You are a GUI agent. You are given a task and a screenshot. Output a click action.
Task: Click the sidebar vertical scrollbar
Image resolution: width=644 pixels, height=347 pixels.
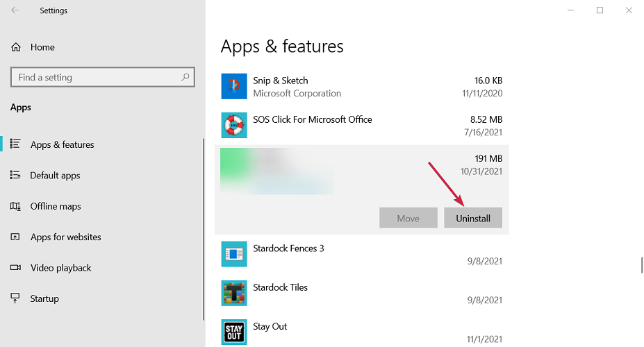pyautogui.click(x=204, y=230)
